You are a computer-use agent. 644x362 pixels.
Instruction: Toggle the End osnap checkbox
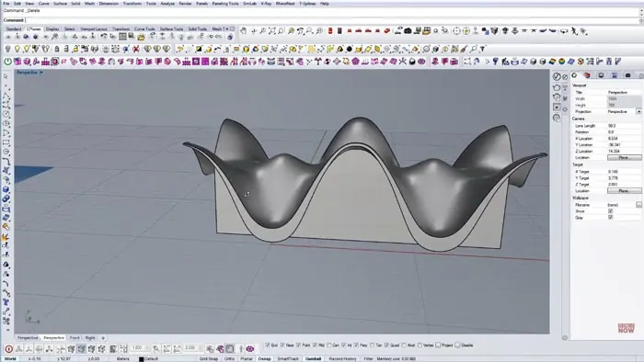click(x=268, y=345)
